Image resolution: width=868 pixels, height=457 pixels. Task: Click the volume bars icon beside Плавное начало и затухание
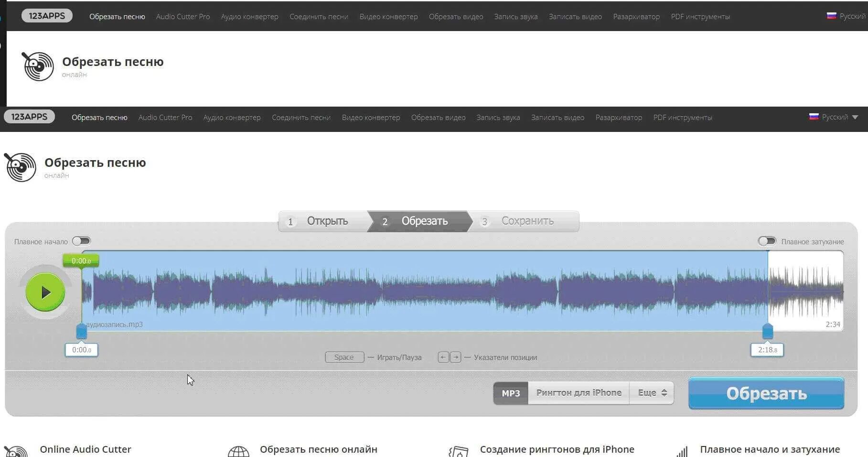(682, 452)
